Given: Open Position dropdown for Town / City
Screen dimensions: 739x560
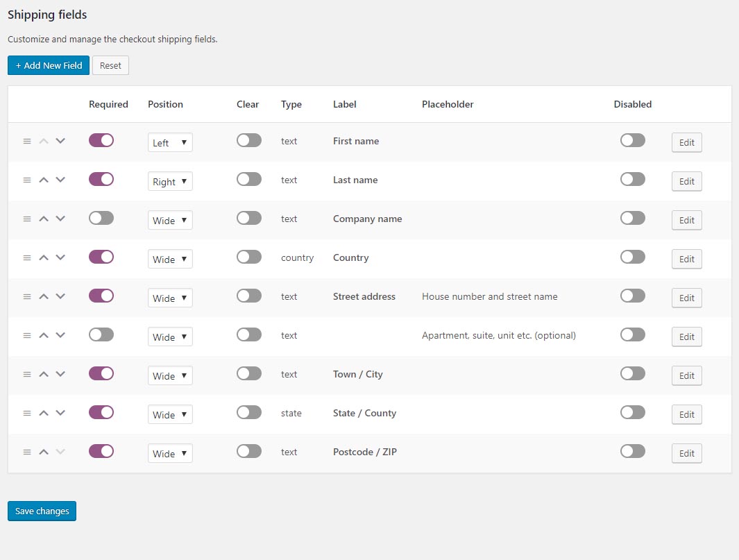Looking at the screenshot, I should pyautogui.click(x=170, y=375).
